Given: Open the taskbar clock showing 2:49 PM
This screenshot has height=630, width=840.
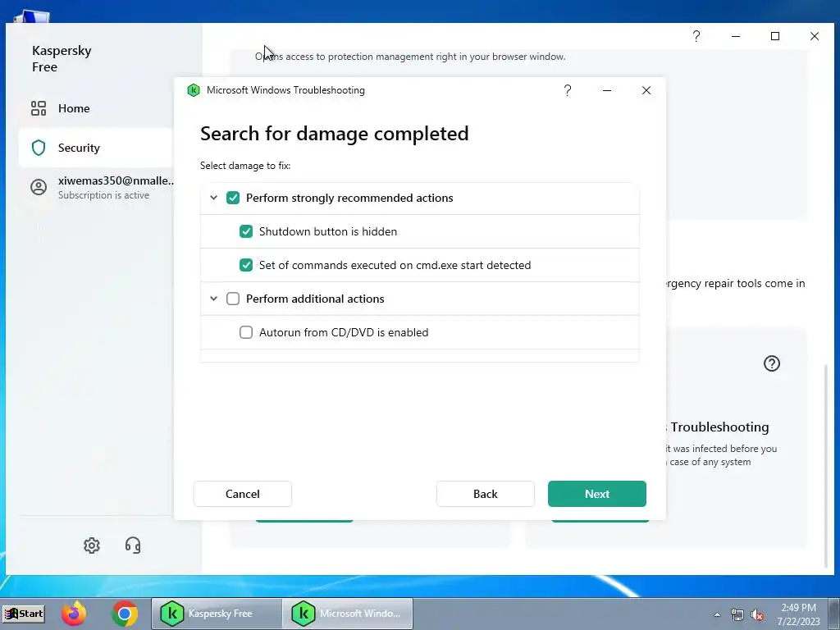Looking at the screenshot, I should 798,614.
